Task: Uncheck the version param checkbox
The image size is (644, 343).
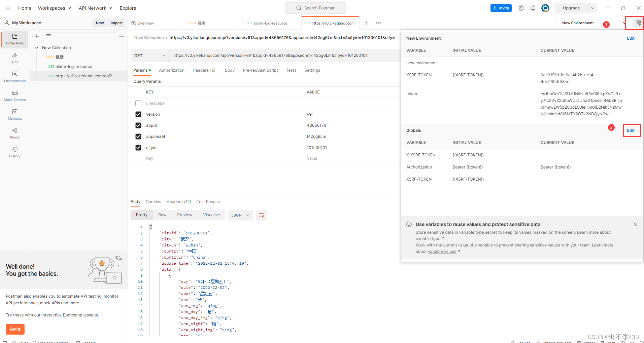Action: pos(138,114)
